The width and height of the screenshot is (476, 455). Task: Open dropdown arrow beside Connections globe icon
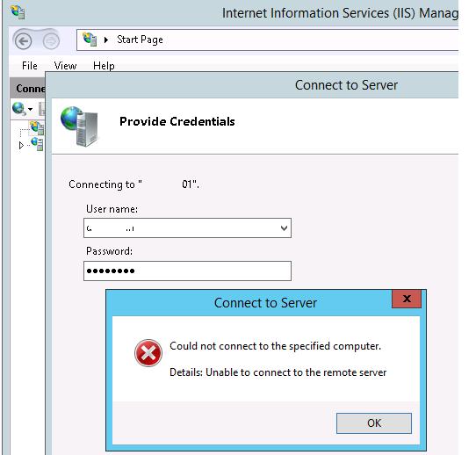coord(31,109)
